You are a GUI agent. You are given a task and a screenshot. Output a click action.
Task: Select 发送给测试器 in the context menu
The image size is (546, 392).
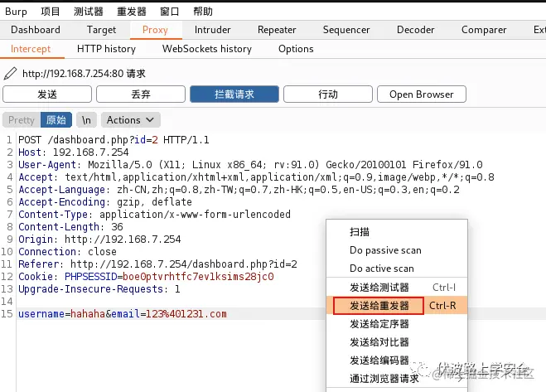(x=397, y=288)
